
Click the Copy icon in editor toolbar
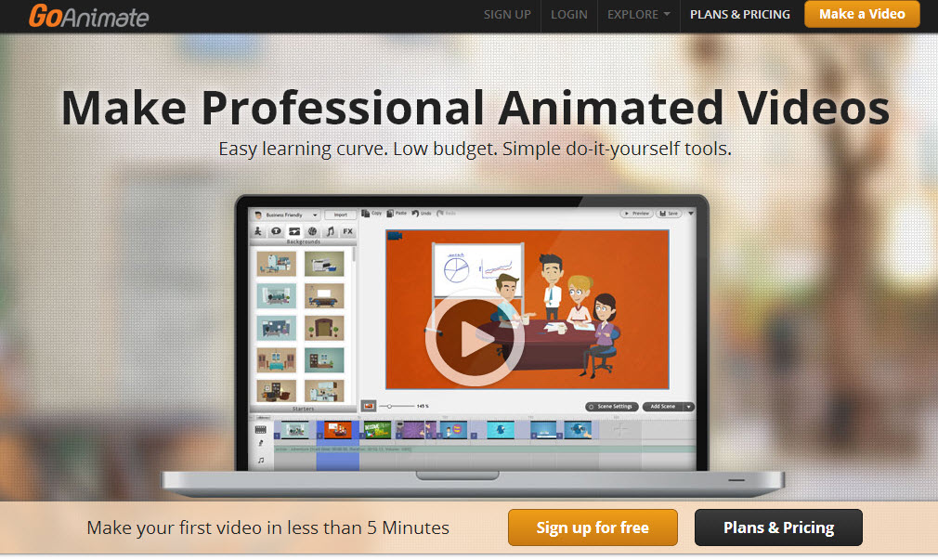[366, 214]
